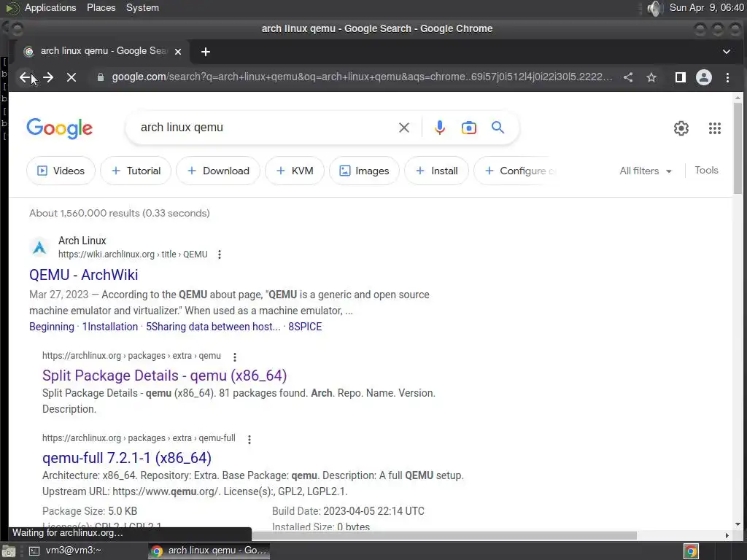The width and height of the screenshot is (747, 560).
Task: Jump to Beginning sitelink
Action: tap(52, 327)
